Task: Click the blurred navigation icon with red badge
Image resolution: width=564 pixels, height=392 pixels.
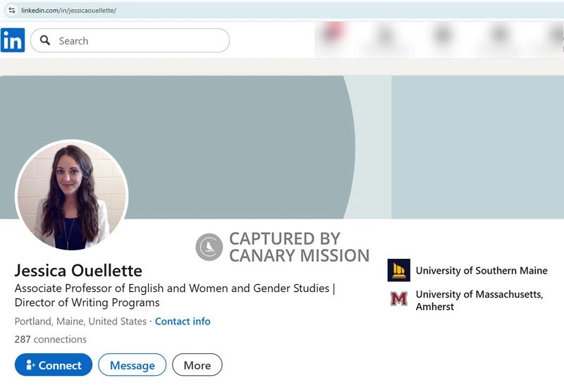Action: coord(333,35)
